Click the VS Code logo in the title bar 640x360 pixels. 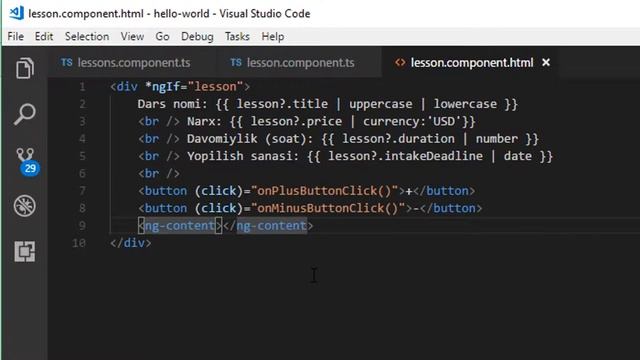click(x=16, y=13)
